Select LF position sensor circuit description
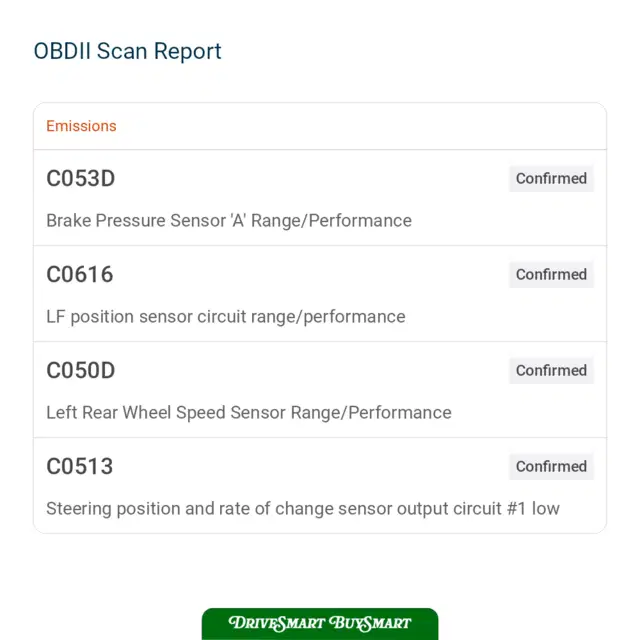Image resolution: width=640 pixels, height=640 pixels. pos(226,317)
